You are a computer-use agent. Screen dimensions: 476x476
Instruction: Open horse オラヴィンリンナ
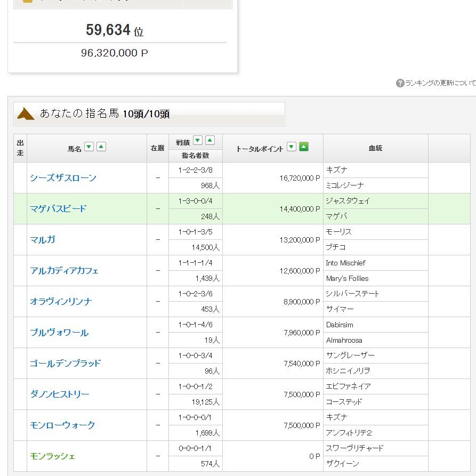pos(61,302)
